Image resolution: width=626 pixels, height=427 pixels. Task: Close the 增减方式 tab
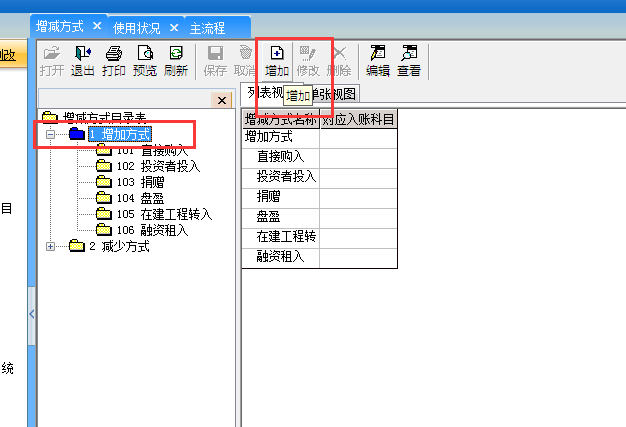(97, 26)
